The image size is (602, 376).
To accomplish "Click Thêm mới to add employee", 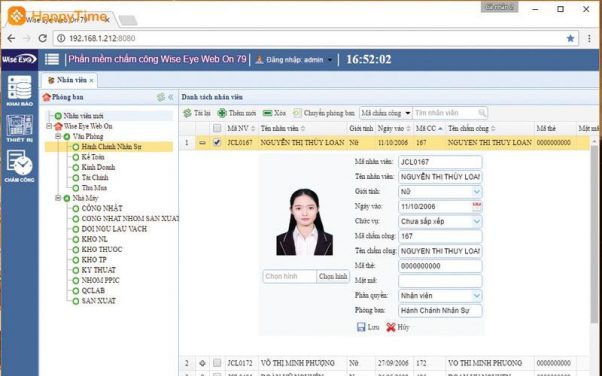I will [x=236, y=113].
